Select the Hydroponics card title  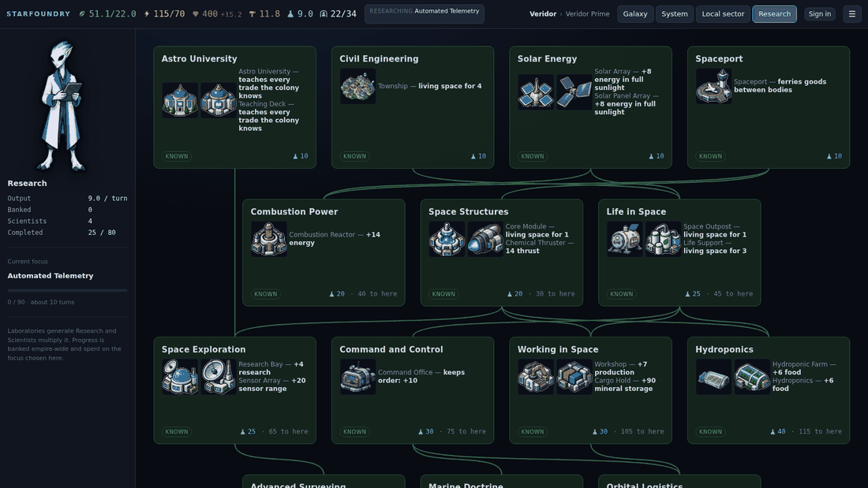[x=724, y=349]
